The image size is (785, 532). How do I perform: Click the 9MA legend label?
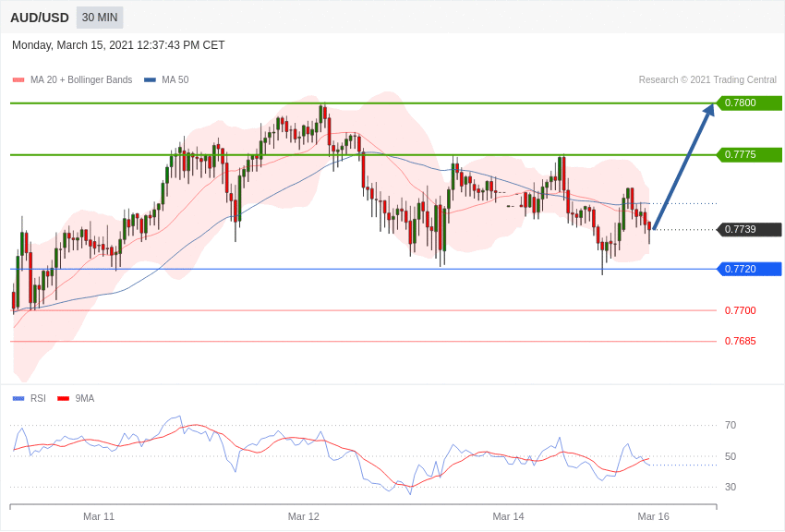[x=85, y=399]
